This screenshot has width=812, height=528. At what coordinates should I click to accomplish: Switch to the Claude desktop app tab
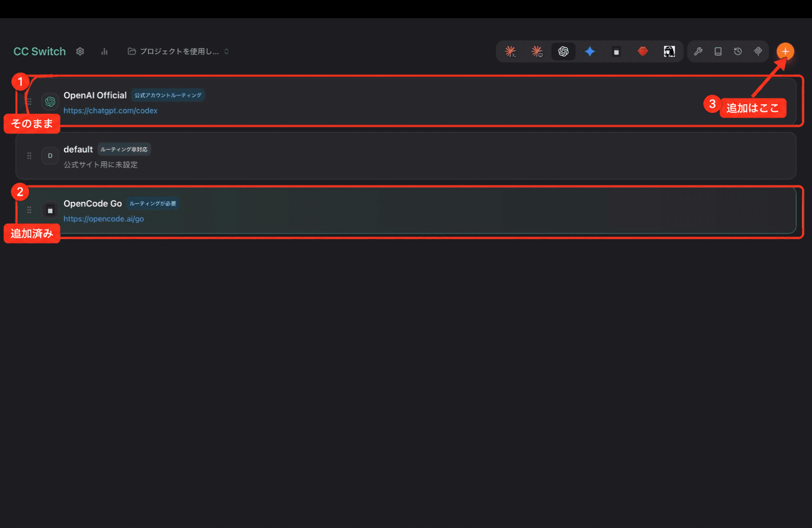537,51
